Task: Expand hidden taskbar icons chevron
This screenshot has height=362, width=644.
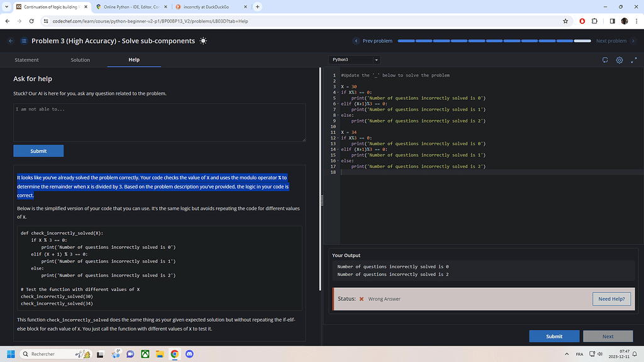Action: tap(567, 354)
